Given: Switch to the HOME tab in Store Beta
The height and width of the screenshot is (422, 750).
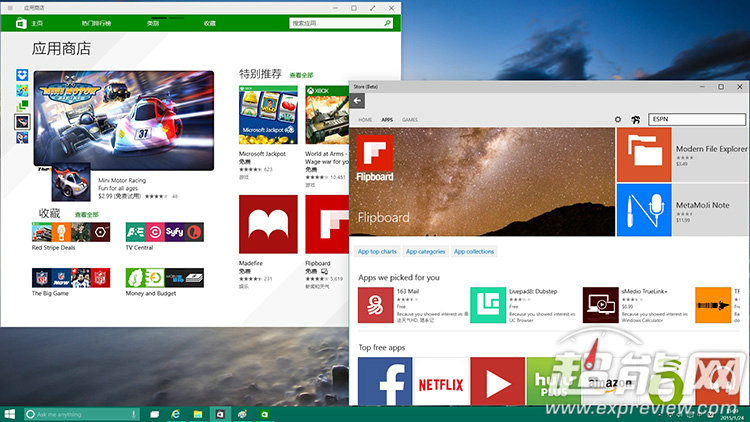Looking at the screenshot, I should (365, 119).
